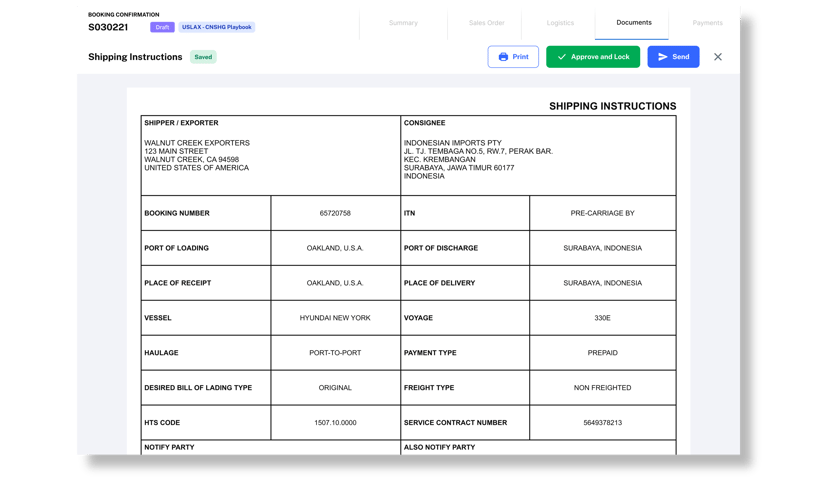840x485 pixels.
Task: Click Place of Receipt value OAKLAND, U.S.A.
Action: pos(335,283)
